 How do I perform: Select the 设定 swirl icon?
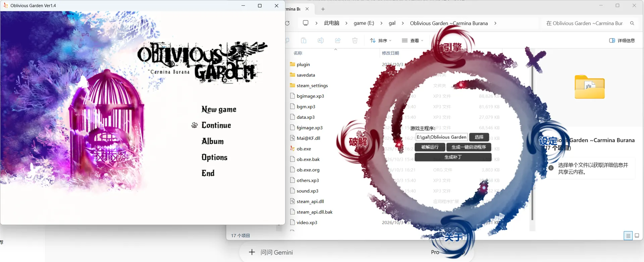tap(548, 141)
